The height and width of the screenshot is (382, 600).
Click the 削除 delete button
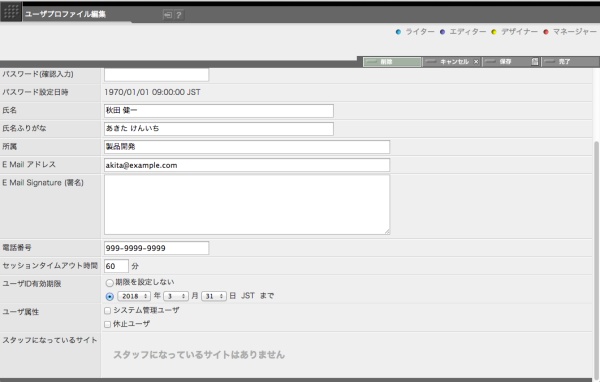(x=392, y=62)
